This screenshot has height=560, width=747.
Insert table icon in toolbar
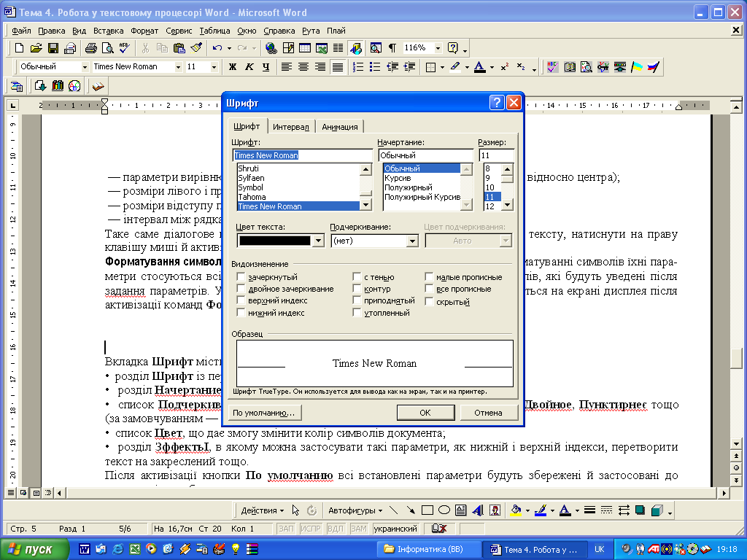(305, 48)
